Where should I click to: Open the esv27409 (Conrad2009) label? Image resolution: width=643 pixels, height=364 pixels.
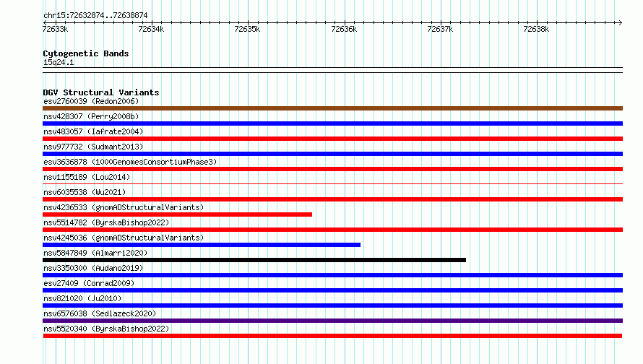[x=89, y=283]
